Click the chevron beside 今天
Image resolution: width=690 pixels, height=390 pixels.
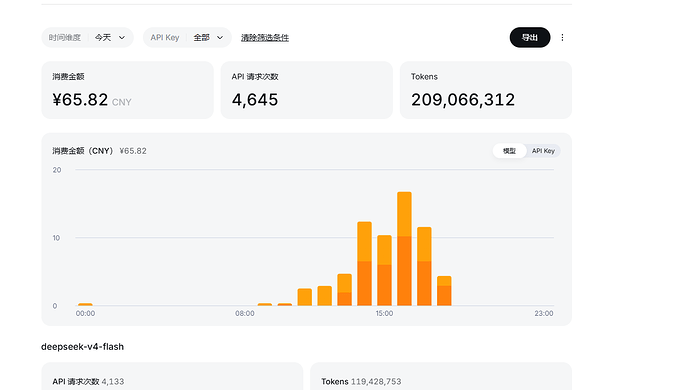122,38
